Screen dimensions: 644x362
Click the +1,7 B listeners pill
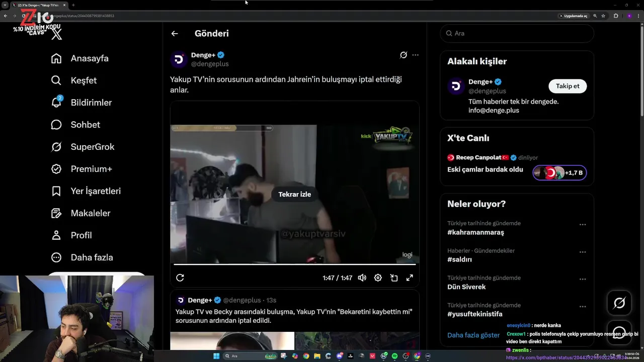click(x=559, y=173)
